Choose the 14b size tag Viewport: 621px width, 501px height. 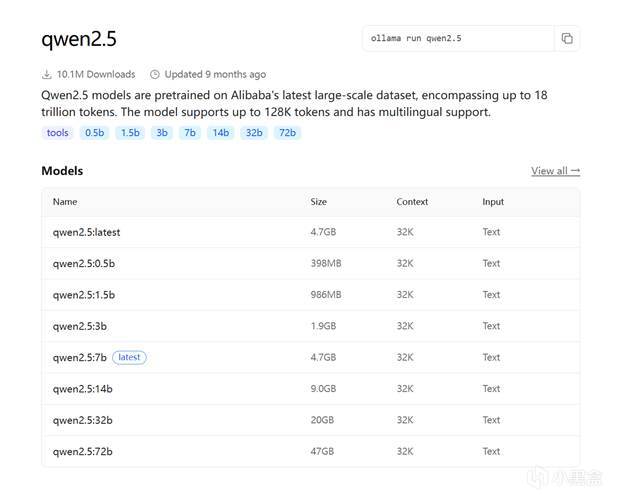(x=220, y=133)
